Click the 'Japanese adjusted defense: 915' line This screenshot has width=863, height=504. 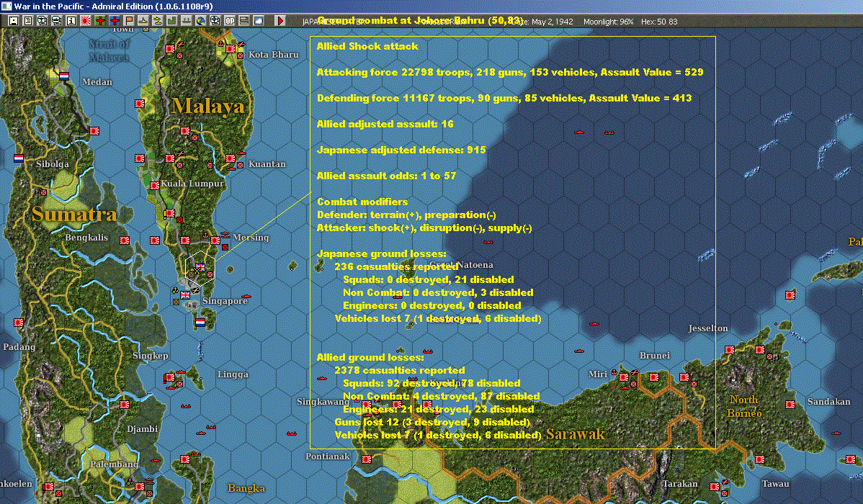coord(401,150)
